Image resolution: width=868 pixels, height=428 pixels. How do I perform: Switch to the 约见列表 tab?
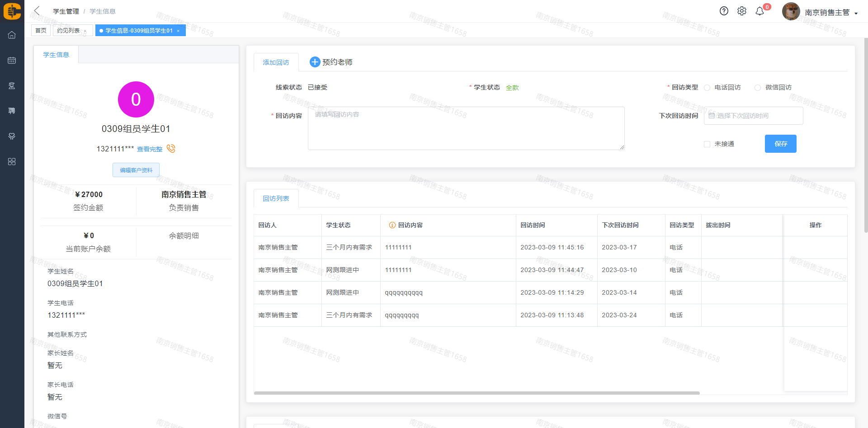coord(68,30)
